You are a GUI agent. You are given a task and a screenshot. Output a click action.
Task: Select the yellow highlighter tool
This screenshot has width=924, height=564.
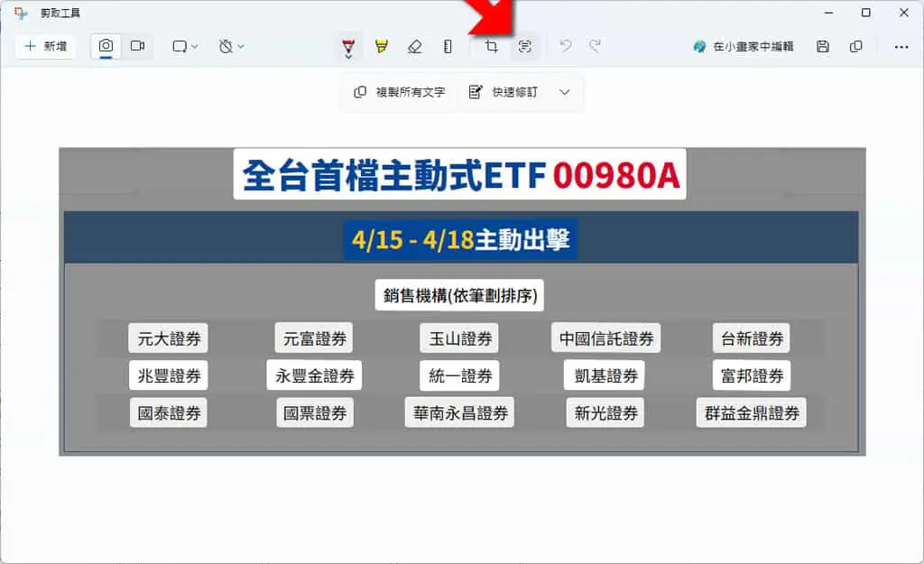[x=382, y=46]
